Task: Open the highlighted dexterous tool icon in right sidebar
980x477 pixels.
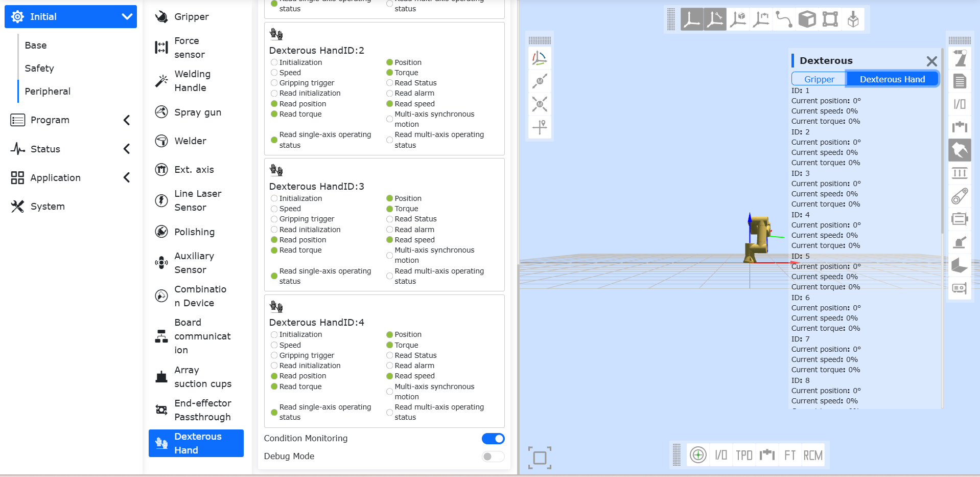Action: [960, 150]
